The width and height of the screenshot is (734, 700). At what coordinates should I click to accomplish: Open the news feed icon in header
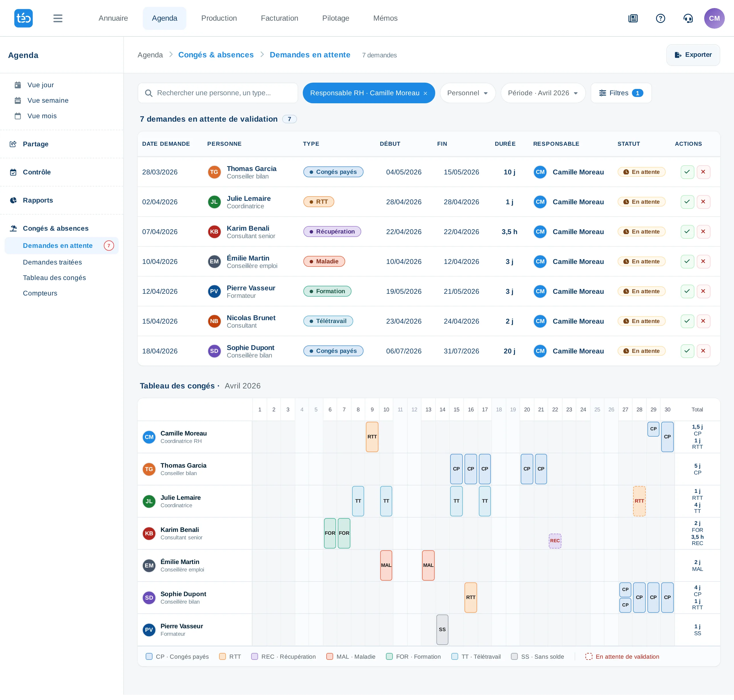pyautogui.click(x=633, y=18)
